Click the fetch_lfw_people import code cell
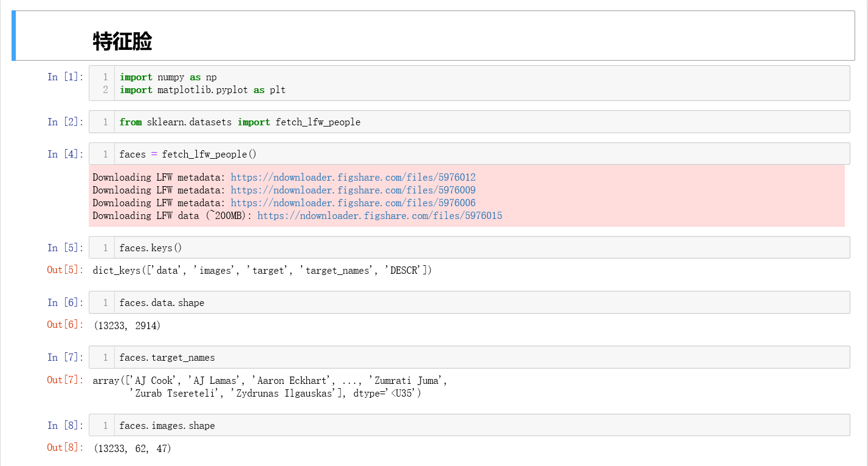The height and width of the screenshot is (466, 868). point(469,122)
